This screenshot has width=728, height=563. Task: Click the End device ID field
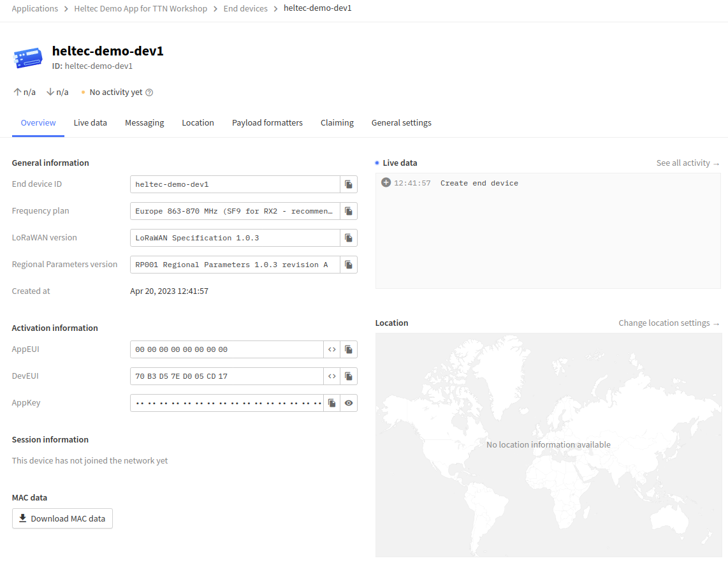[235, 184]
